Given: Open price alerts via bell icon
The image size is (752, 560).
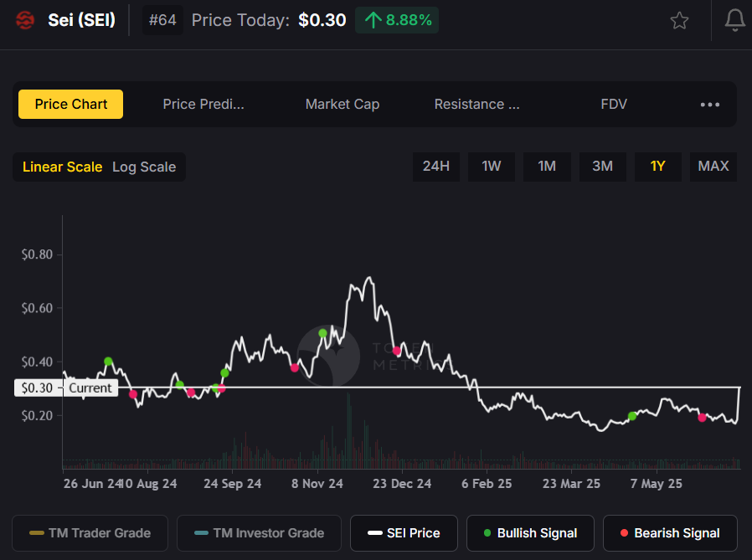Looking at the screenshot, I should click(734, 21).
